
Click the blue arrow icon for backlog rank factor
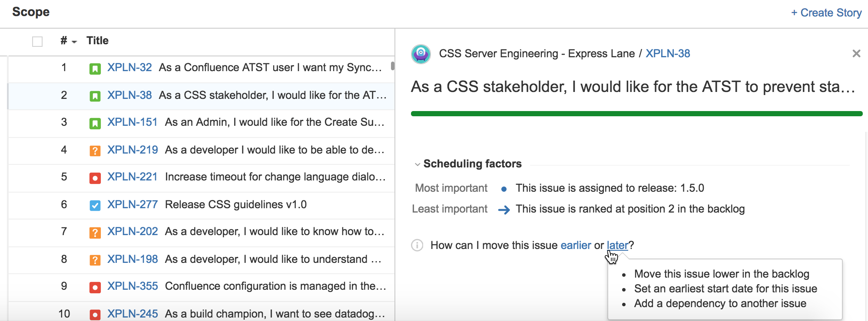pos(504,210)
